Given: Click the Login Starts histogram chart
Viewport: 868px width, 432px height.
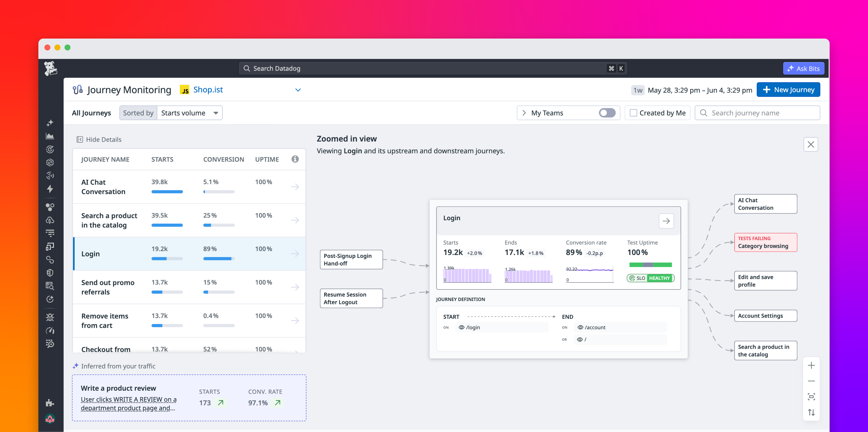Looking at the screenshot, I should (x=467, y=274).
